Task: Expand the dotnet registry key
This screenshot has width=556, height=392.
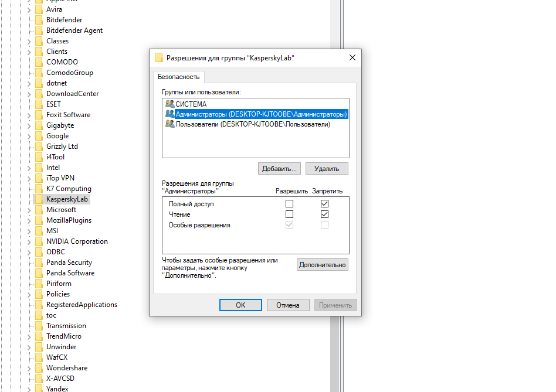Action: point(29,84)
